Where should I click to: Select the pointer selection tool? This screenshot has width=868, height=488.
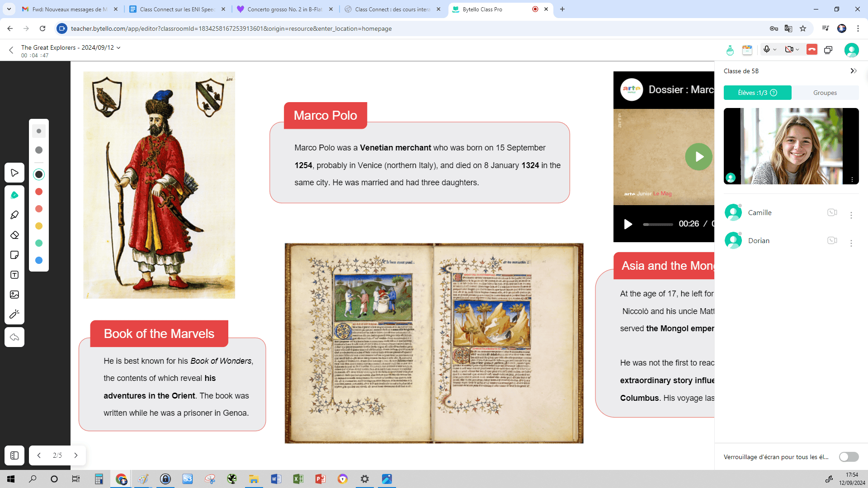tap(14, 173)
